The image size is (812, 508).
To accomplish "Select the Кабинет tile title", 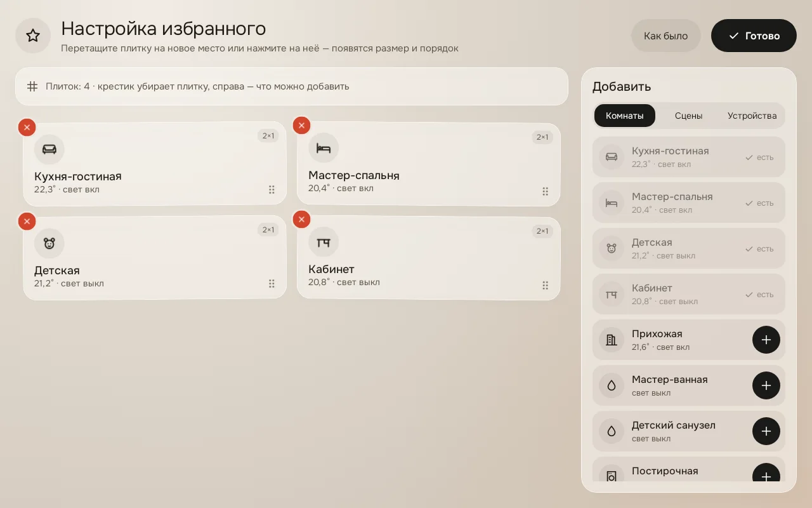I will click(x=331, y=269).
